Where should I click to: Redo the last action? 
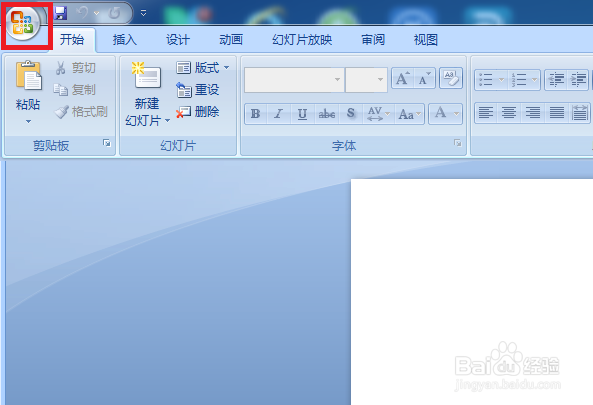[114, 14]
